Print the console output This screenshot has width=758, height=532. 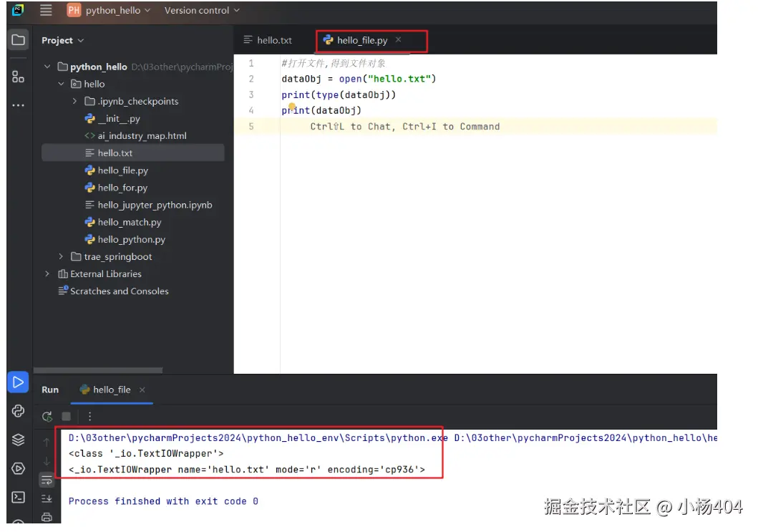(47, 517)
